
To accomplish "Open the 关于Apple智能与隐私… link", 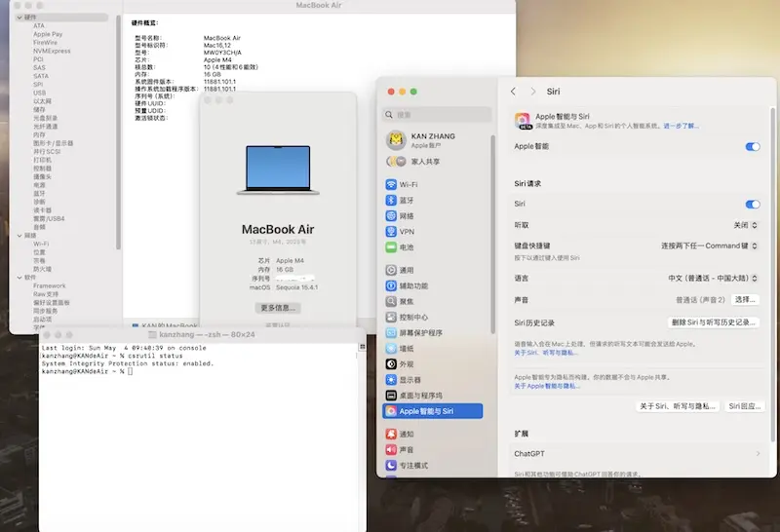I will click(547, 386).
